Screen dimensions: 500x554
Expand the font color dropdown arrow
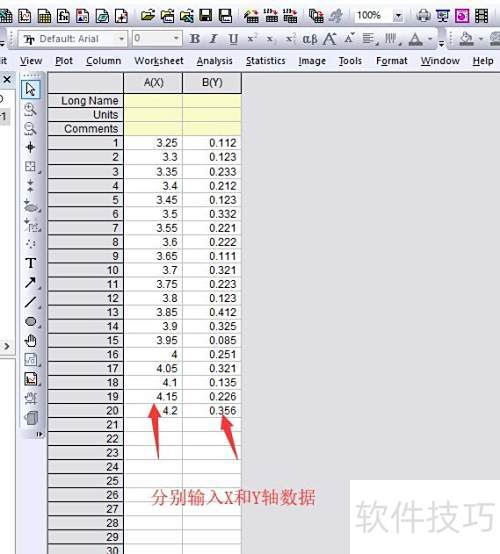point(430,39)
